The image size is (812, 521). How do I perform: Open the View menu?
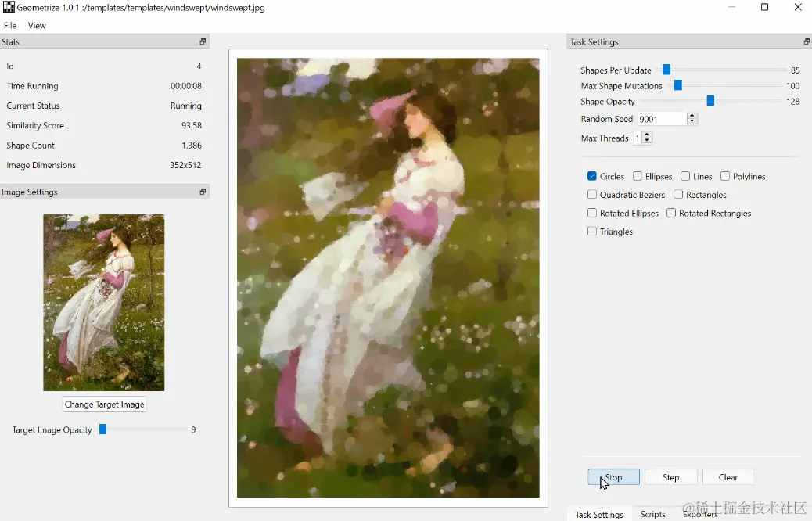pos(36,25)
